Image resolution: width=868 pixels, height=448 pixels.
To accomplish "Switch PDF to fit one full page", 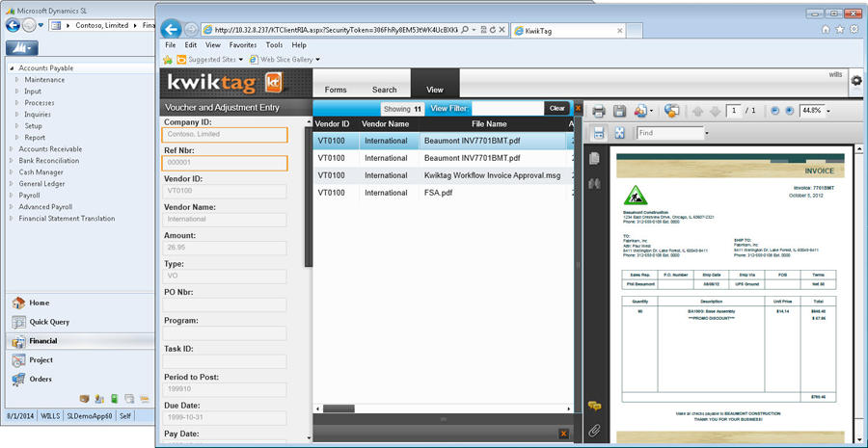I will (x=619, y=133).
